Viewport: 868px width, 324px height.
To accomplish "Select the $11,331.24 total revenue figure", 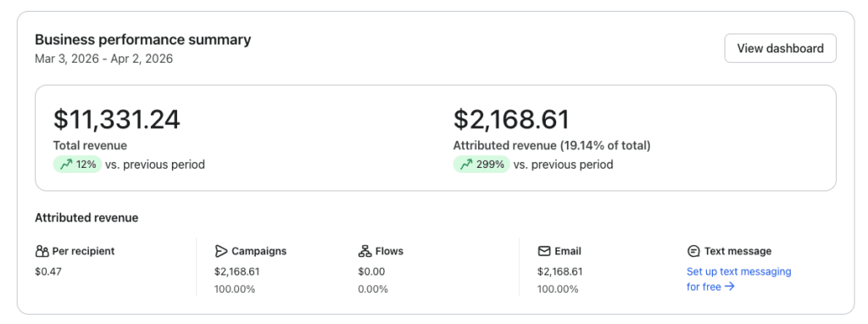I will coord(117,120).
